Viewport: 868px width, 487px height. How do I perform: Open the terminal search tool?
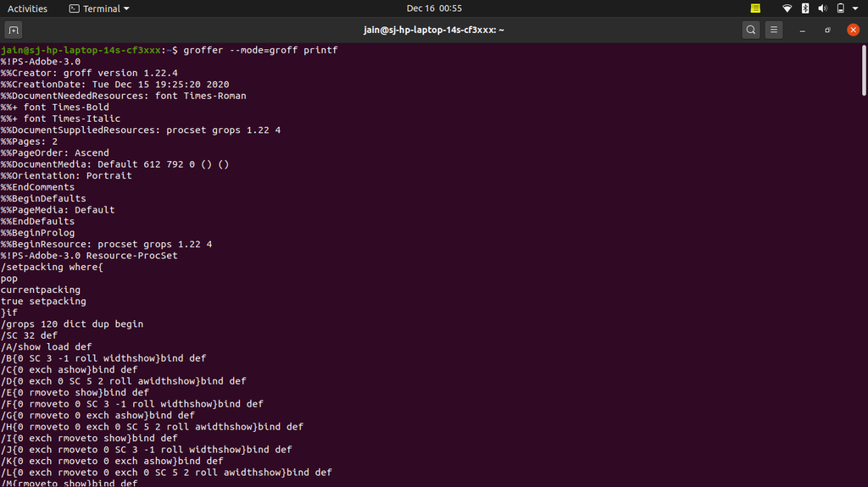751,30
